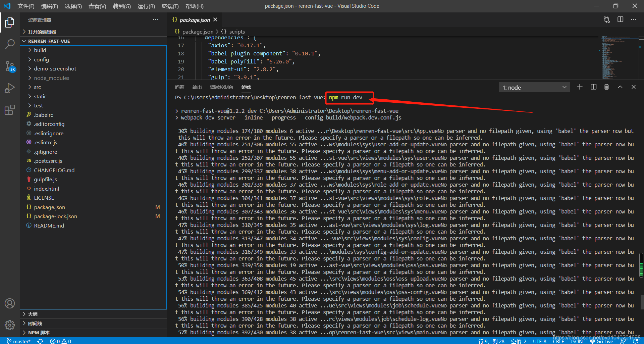Open the 编辑(E) menu
Image resolution: width=644 pixels, height=344 pixels.
point(50,6)
